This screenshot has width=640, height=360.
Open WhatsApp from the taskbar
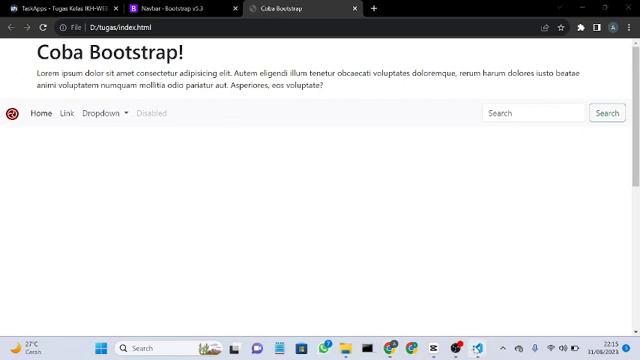tap(324, 348)
